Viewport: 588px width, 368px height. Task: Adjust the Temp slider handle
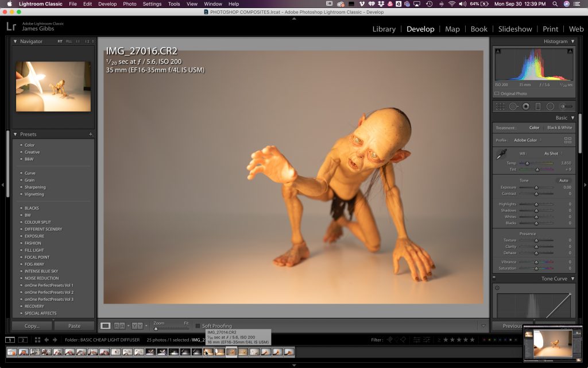[527, 163]
